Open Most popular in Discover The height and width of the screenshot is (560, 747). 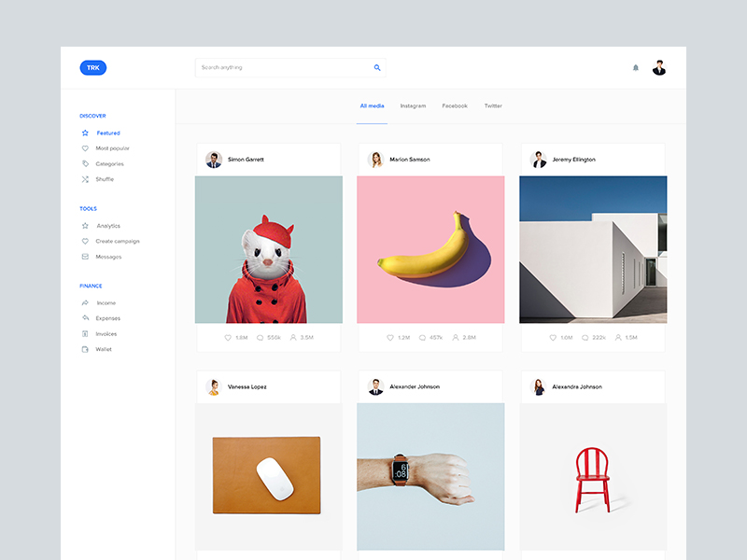click(x=112, y=148)
